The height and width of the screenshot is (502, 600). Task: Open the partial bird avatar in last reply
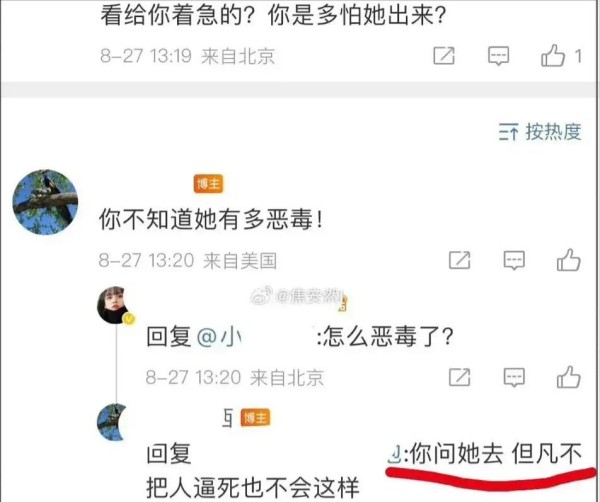point(112,422)
